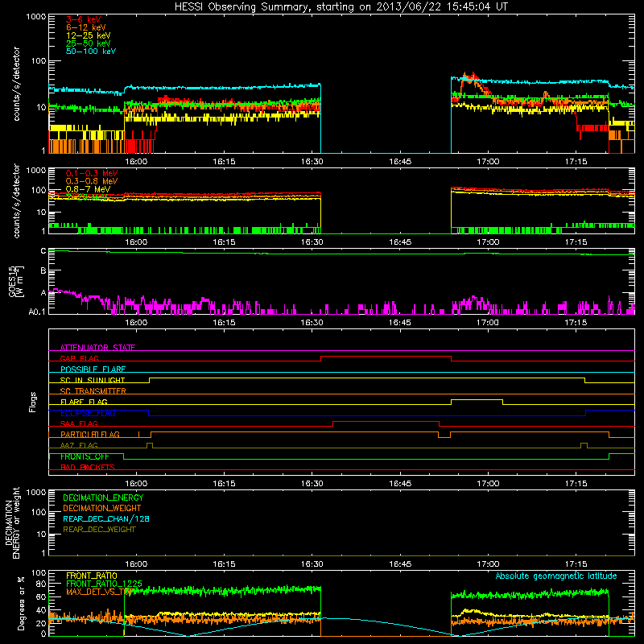The width and height of the screenshot is (644, 644).
Task: Click the DECIMATION_ENERGY legend label
Action: point(103,497)
